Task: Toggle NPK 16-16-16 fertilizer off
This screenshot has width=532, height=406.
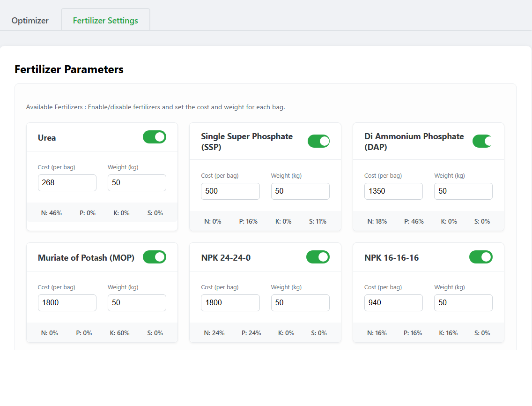Action: 480,257
